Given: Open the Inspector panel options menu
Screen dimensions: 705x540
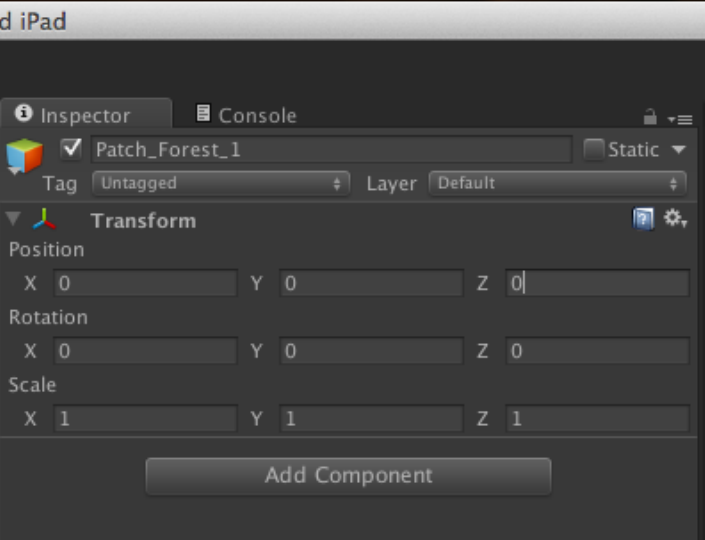Looking at the screenshot, I should [x=680, y=119].
